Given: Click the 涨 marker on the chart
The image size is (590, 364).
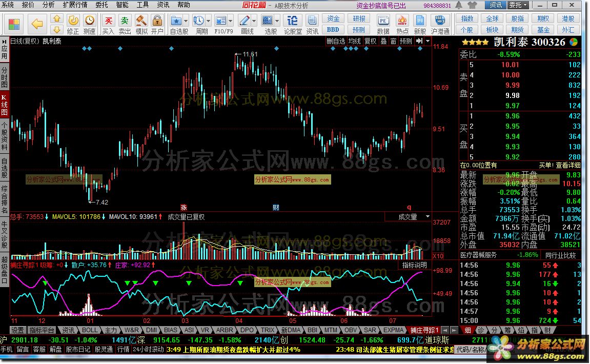Looking at the screenshot, I should 184,208.
